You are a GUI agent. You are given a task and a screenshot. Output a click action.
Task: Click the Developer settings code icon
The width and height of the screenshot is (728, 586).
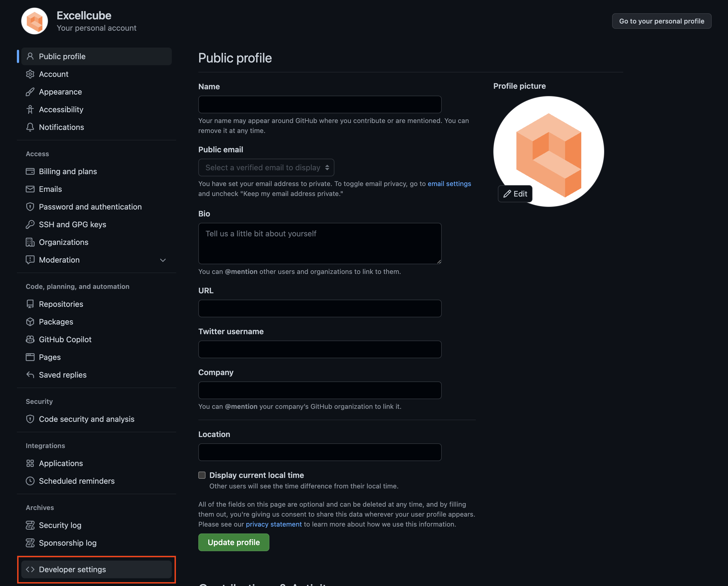30,569
